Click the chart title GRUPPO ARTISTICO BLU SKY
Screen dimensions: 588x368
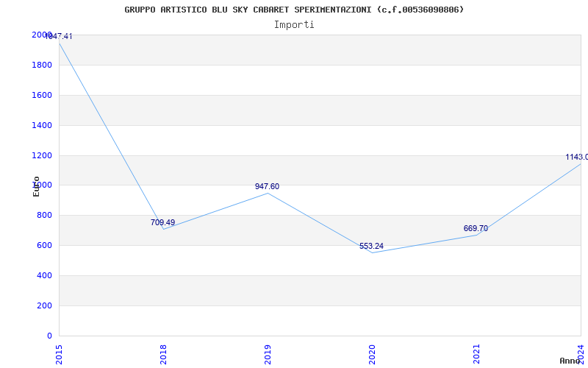[294, 10]
